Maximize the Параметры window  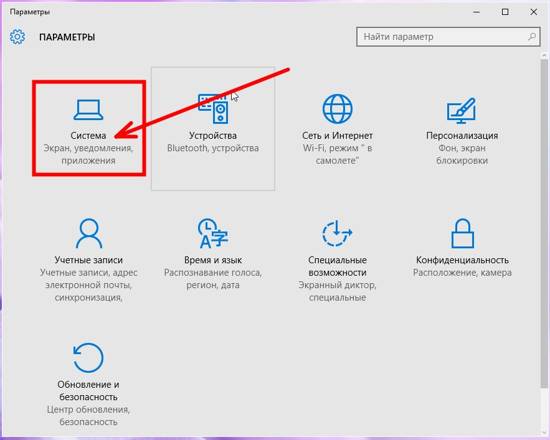pos(505,12)
